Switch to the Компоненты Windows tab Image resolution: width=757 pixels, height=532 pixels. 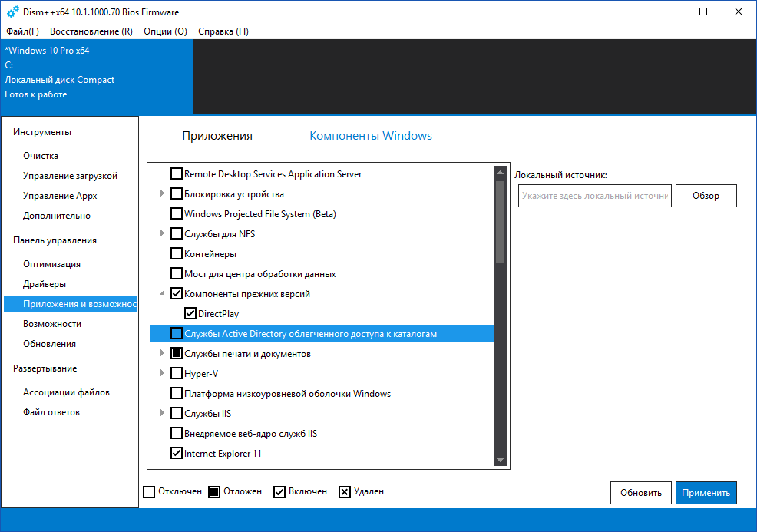371,136
